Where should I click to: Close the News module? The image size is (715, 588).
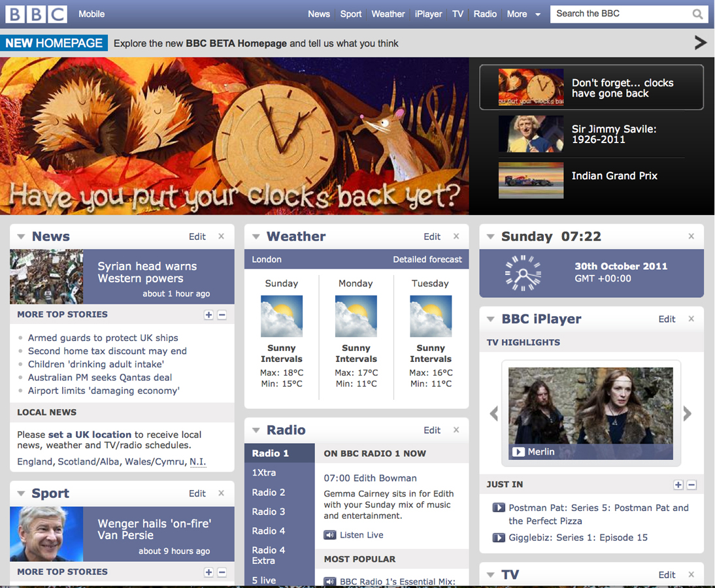pos(221,236)
